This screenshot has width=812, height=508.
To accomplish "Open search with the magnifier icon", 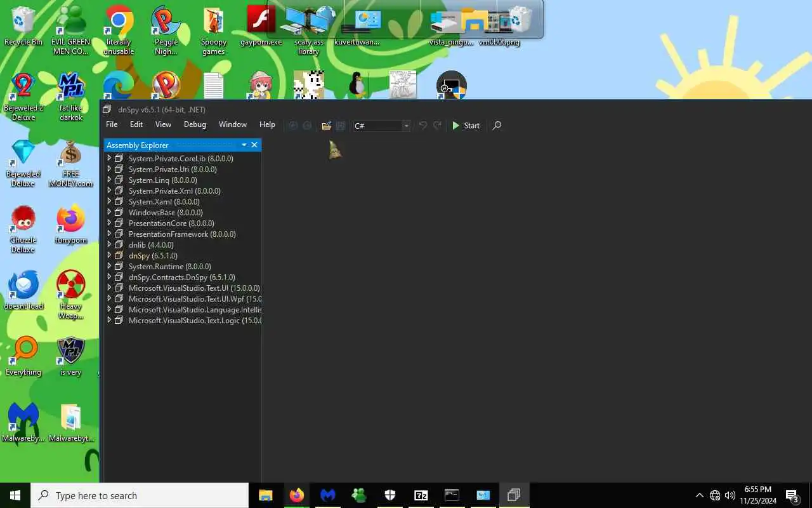I will point(497,126).
